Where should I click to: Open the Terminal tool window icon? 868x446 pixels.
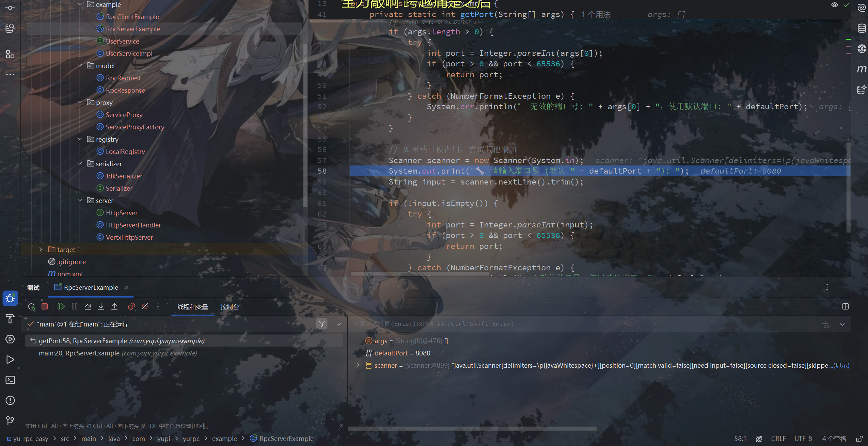pos(10,380)
